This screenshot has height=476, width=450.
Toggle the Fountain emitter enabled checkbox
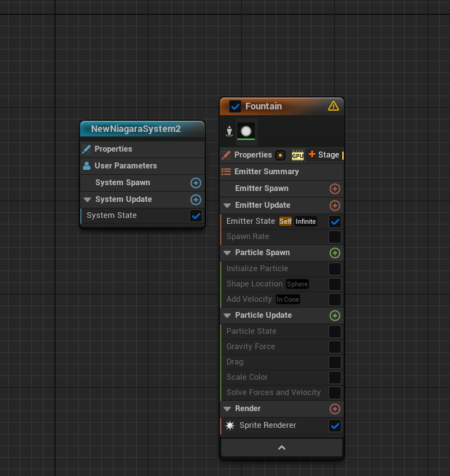coord(235,106)
